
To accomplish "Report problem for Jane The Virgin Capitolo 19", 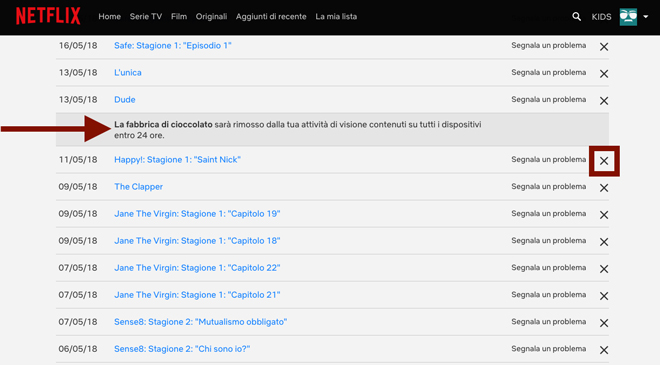I will pyautogui.click(x=548, y=213).
